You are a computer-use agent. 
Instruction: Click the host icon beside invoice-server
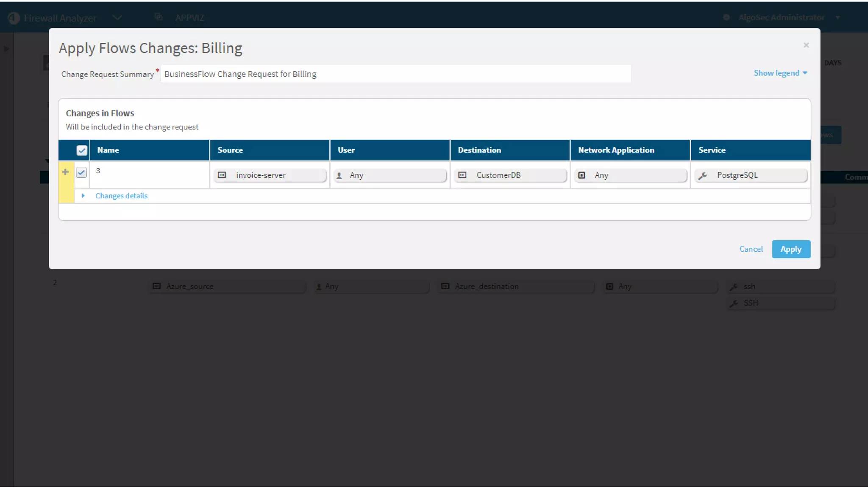pyautogui.click(x=222, y=175)
